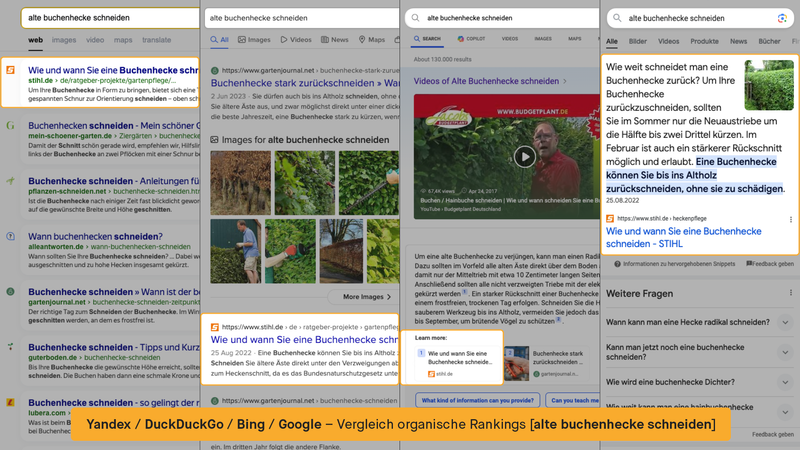Switch to Yandex maps tab

click(123, 40)
